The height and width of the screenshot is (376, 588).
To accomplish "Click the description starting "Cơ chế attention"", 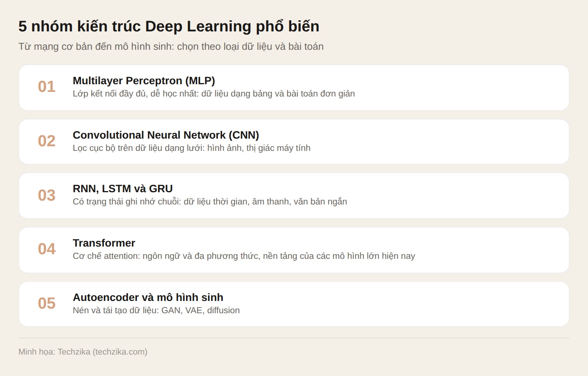I will point(244,256).
